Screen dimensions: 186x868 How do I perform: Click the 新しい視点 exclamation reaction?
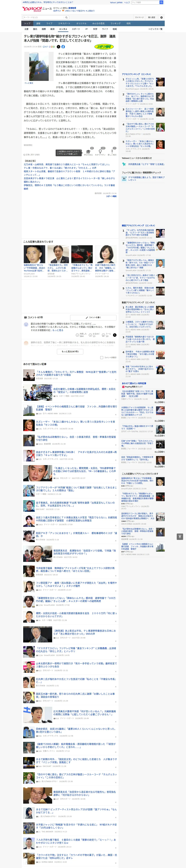112,153
